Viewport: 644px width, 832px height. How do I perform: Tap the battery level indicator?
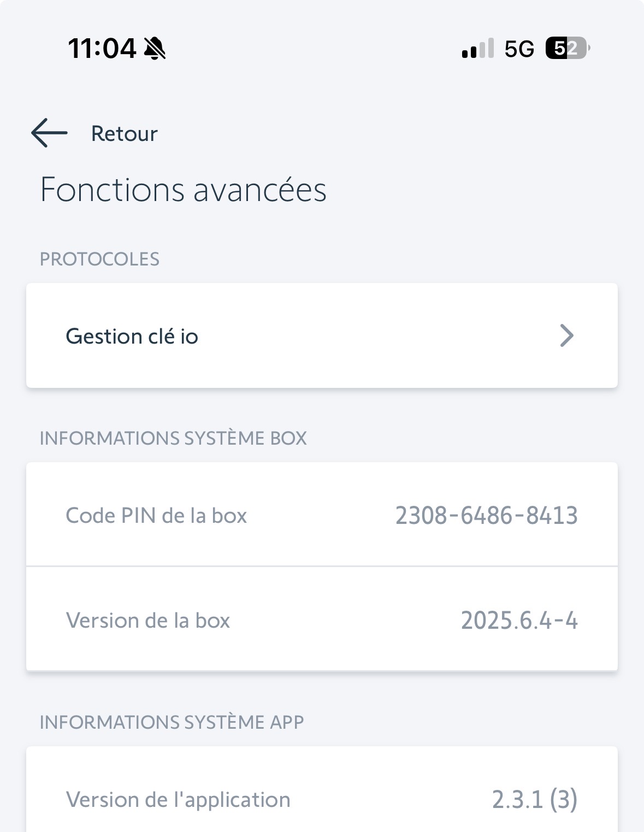click(x=567, y=49)
